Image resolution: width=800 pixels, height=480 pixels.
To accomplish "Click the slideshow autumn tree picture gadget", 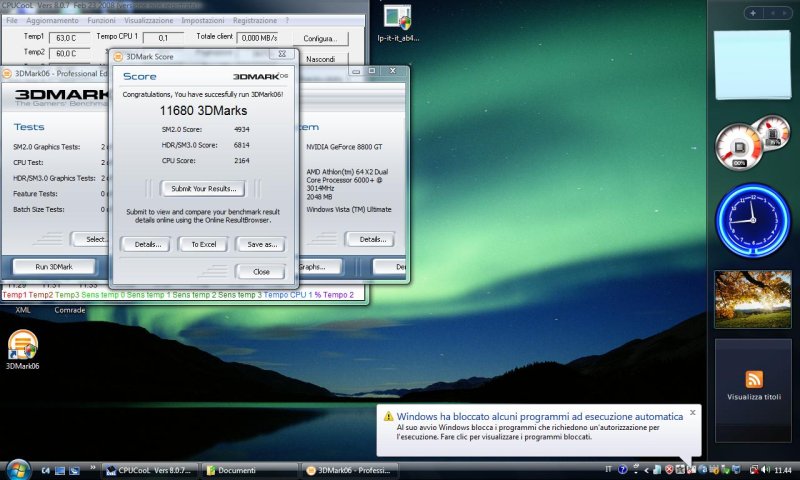I will [x=753, y=299].
